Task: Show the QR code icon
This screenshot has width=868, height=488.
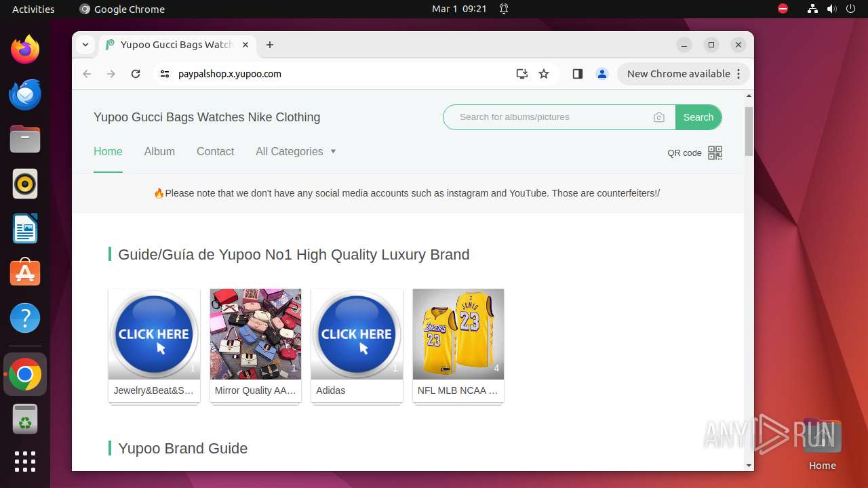Action: click(x=715, y=152)
